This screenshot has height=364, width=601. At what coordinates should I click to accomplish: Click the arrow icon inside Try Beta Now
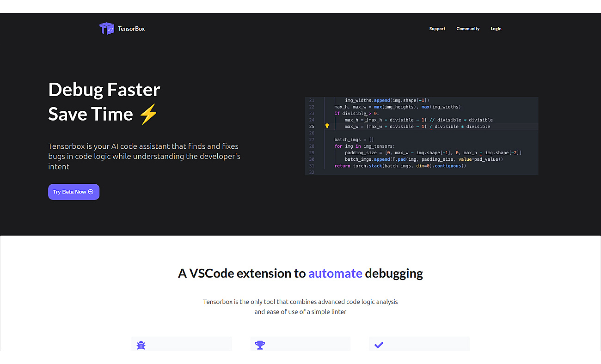pos(91,192)
